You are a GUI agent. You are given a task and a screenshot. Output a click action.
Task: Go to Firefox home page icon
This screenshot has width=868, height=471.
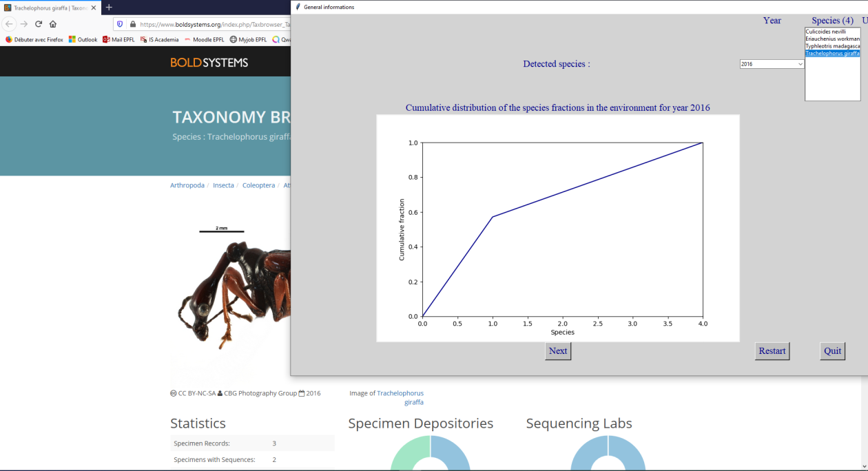coord(53,23)
